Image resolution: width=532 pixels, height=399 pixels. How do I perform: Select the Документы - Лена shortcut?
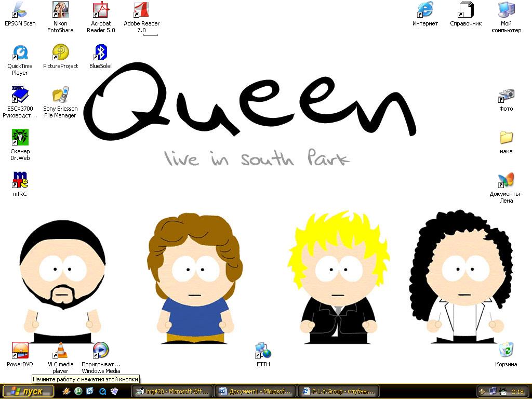506,188
